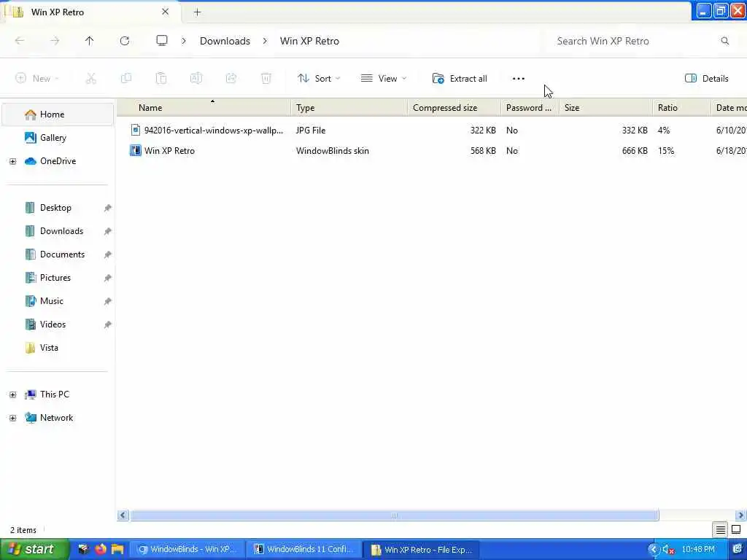The width and height of the screenshot is (747, 560).
Task: Refresh the current folder view
Action: point(125,41)
